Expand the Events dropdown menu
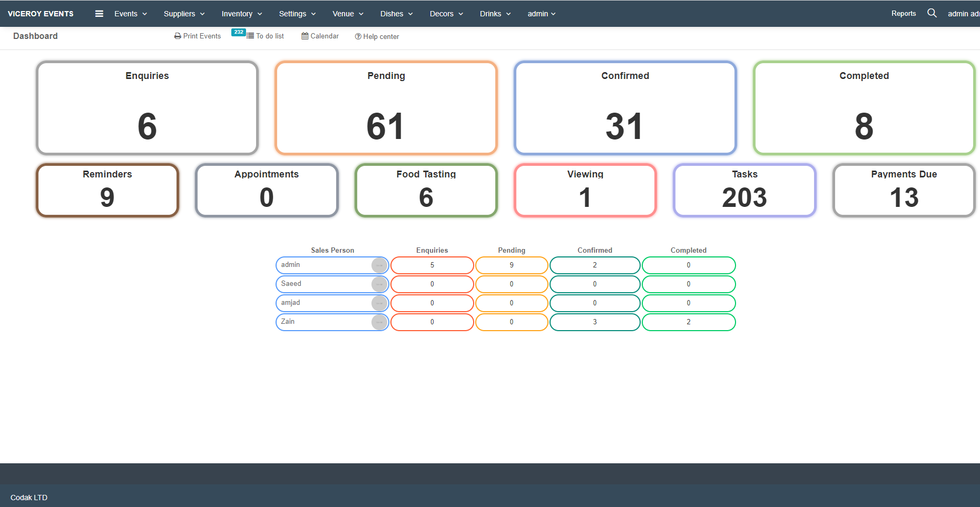 click(130, 14)
